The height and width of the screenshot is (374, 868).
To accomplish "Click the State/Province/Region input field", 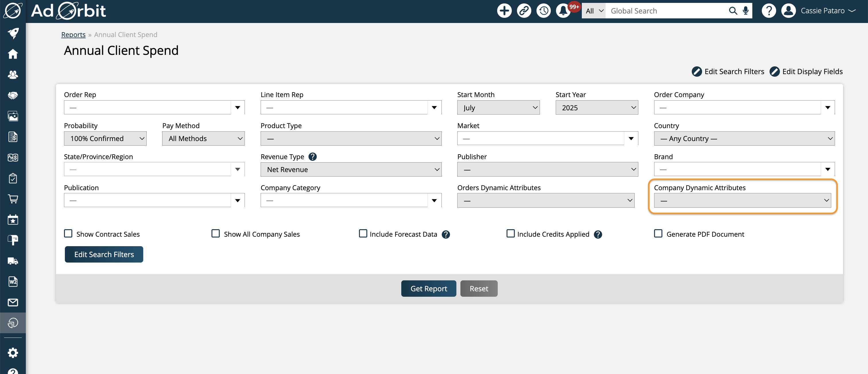I will click(x=147, y=169).
